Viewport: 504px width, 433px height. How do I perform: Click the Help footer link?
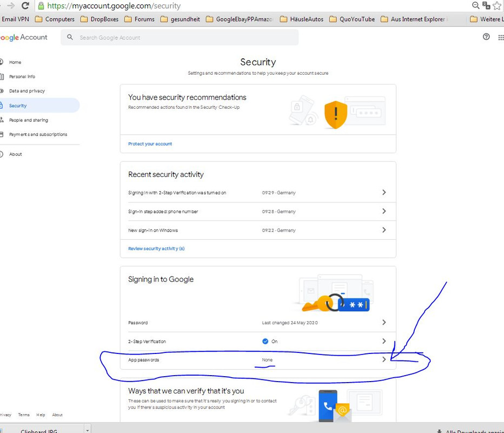pyautogui.click(x=41, y=415)
